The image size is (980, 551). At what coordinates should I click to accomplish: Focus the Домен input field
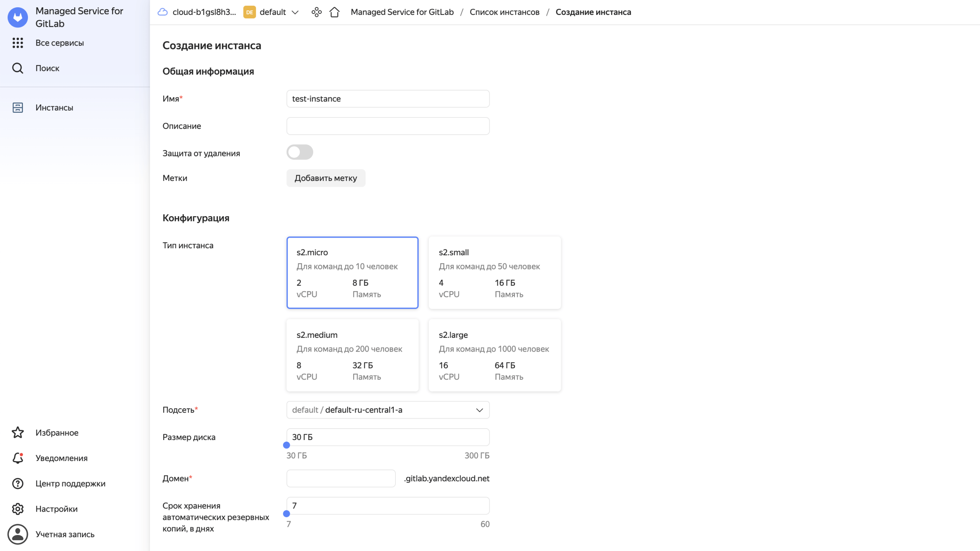(x=341, y=478)
